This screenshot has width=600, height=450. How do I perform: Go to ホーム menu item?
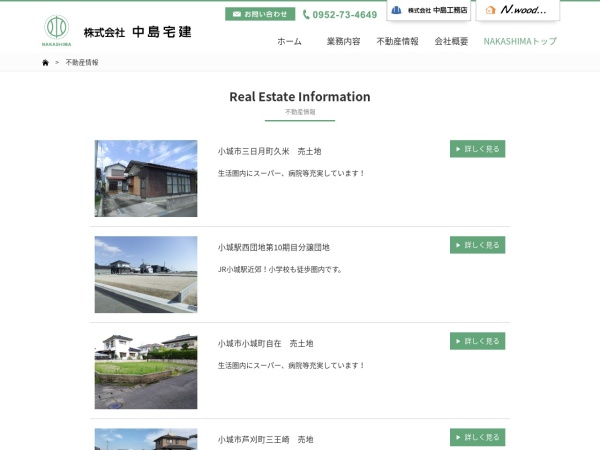tap(289, 41)
